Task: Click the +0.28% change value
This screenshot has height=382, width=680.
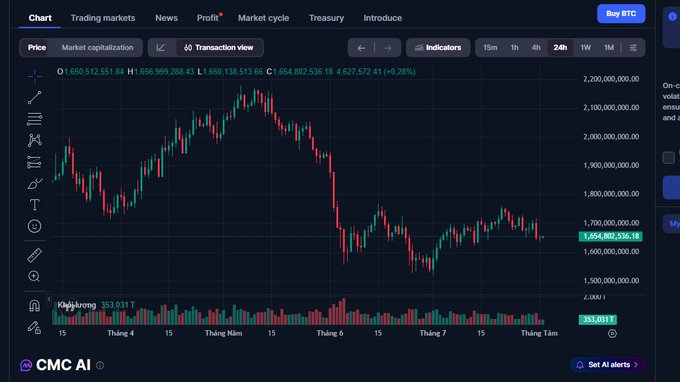Action: [x=400, y=72]
